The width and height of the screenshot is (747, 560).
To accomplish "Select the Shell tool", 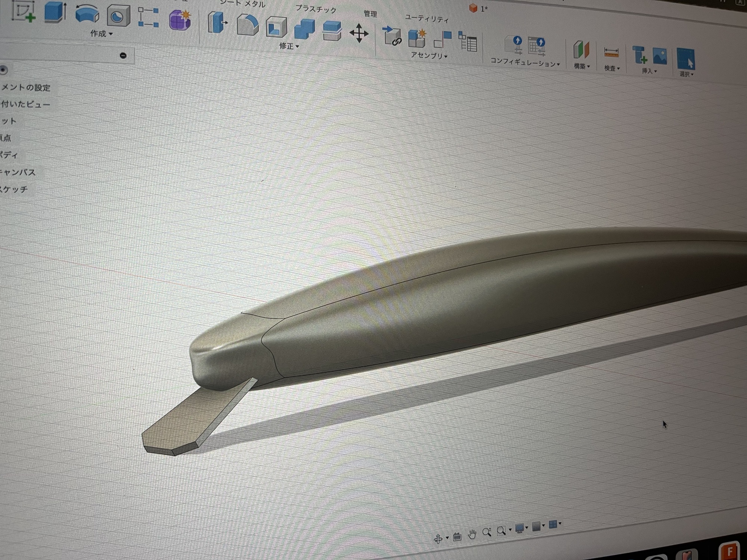I will tap(276, 27).
